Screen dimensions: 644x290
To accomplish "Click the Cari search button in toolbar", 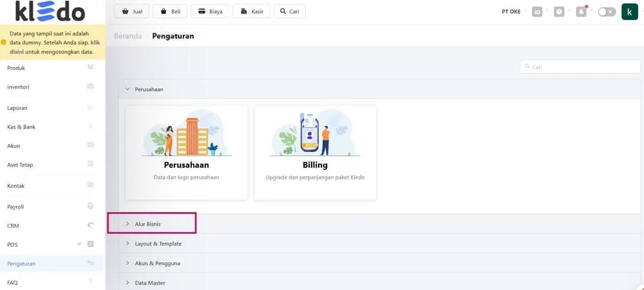I will (289, 12).
